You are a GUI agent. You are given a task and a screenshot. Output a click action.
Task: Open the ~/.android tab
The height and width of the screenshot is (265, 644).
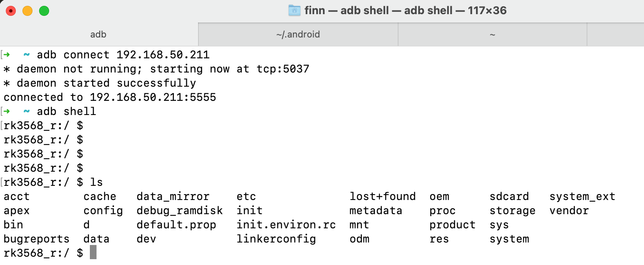click(298, 34)
